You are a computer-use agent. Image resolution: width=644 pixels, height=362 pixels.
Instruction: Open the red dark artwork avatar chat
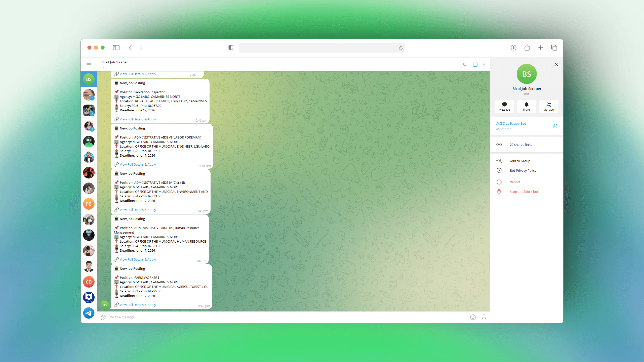click(89, 173)
